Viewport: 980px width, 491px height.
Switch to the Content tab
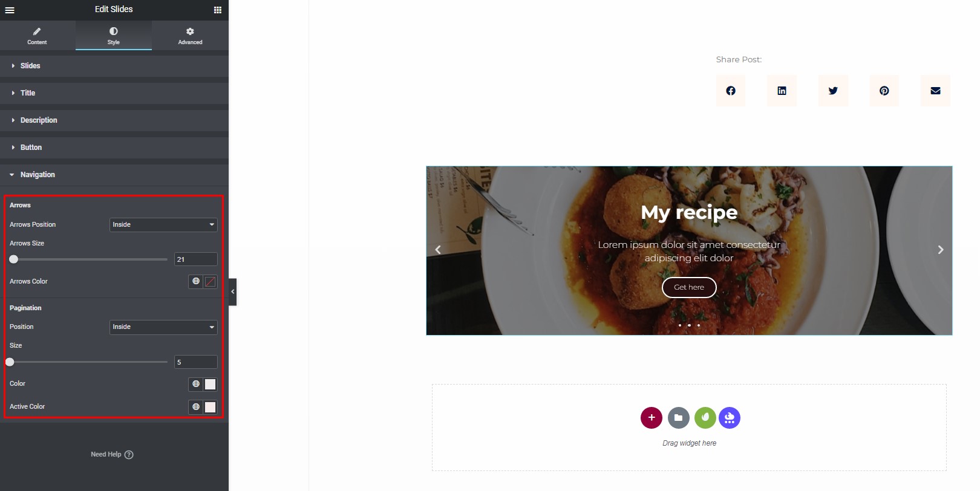(x=37, y=36)
